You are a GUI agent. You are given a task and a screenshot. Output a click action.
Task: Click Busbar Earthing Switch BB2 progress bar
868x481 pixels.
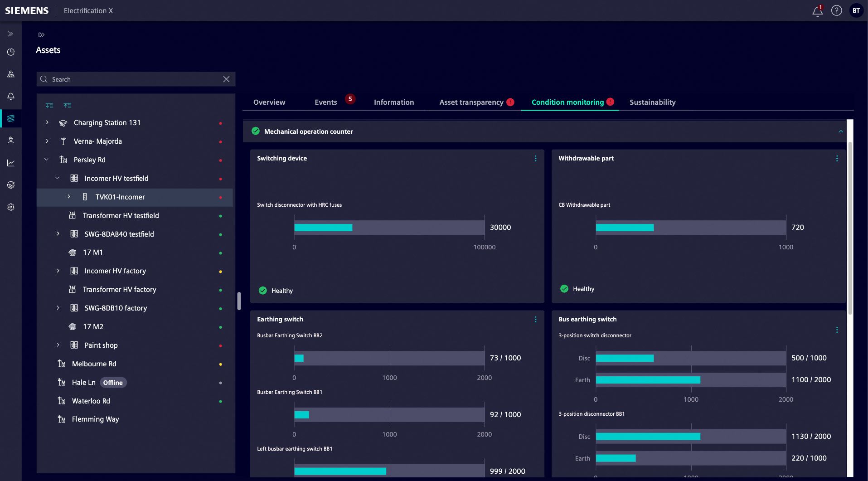point(389,358)
